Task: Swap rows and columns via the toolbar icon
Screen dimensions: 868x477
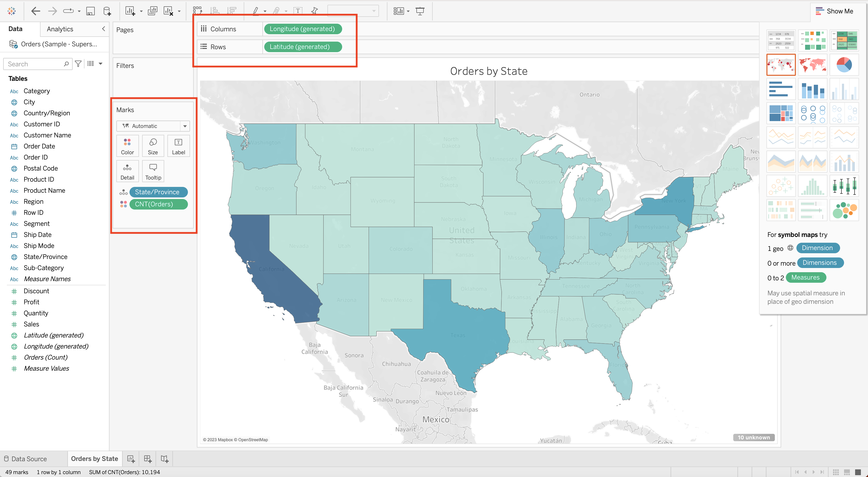Action: 197,11
